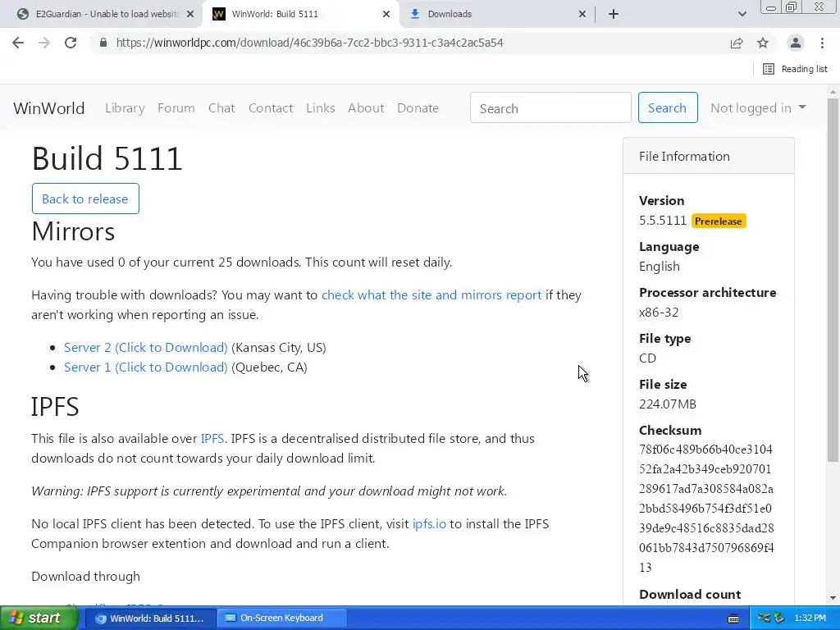Click the 1:32 PM clock
The image size is (840, 630).
[x=810, y=619]
